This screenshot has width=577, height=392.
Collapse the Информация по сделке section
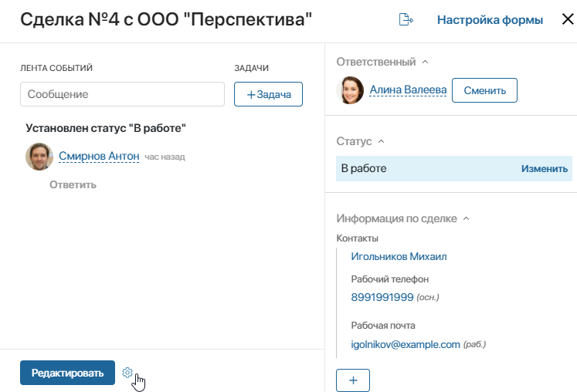(x=467, y=218)
